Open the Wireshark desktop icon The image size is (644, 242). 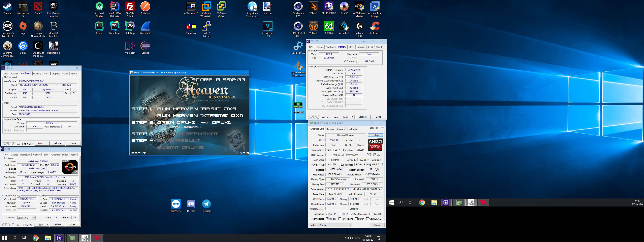[145, 28]
